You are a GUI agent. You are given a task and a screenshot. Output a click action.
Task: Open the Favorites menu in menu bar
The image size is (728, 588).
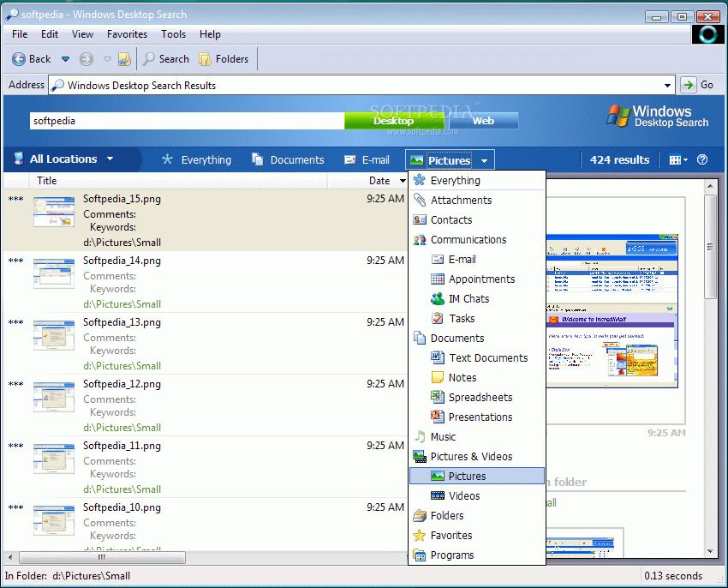tap(127, 34)
